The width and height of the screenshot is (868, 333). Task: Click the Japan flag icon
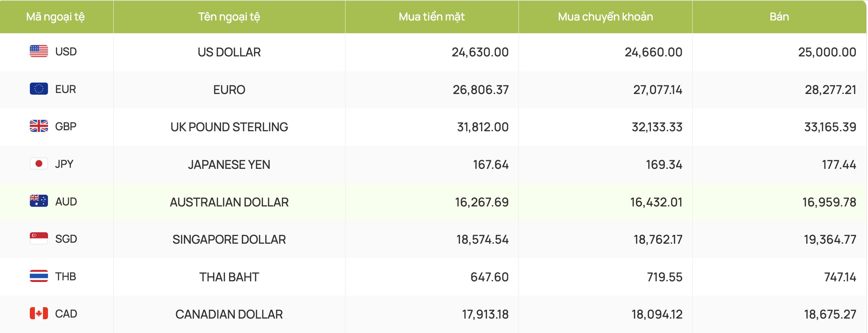[x=39, y=163]
